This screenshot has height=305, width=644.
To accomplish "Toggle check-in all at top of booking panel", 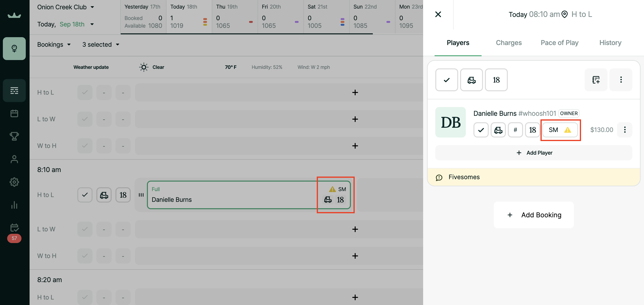I will pos(447,80).
